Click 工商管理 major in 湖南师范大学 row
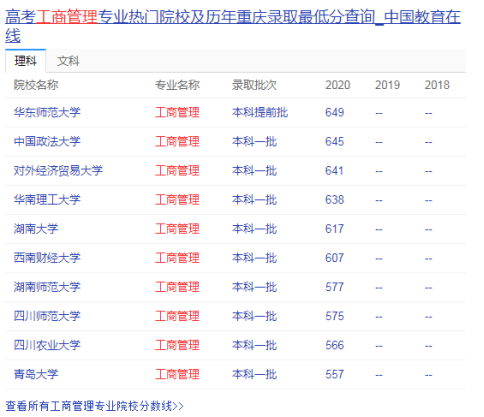Image resolution: width=484 pixels, height=417 pixels. (x=177, y=287)
